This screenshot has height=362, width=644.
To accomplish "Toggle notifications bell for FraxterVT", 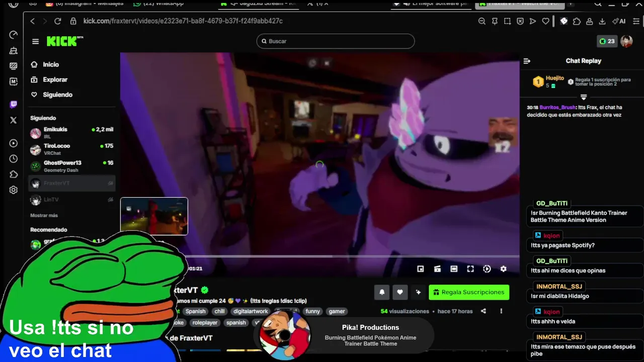I will coord(382,292).
